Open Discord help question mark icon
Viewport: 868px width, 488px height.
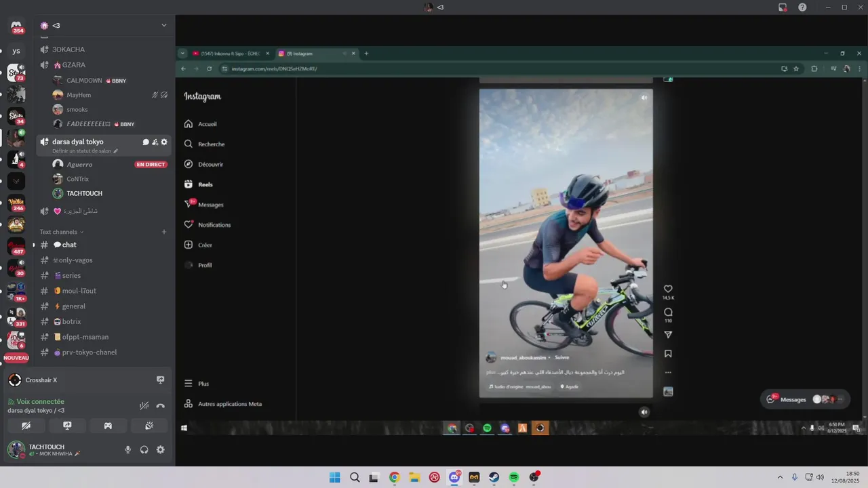(803, 7)
